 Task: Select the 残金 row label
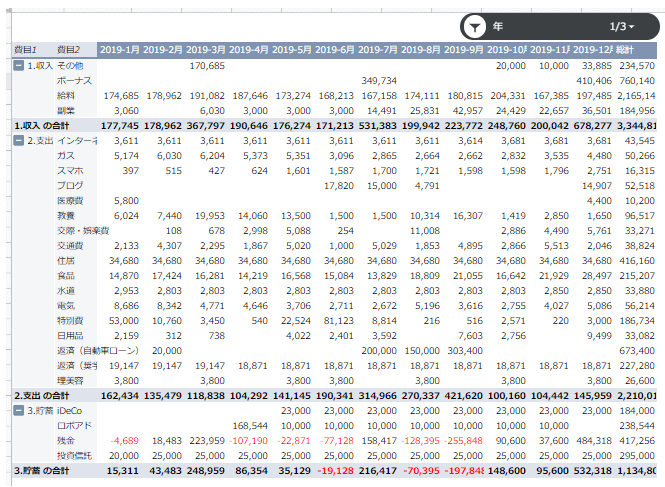coord(66,440)
